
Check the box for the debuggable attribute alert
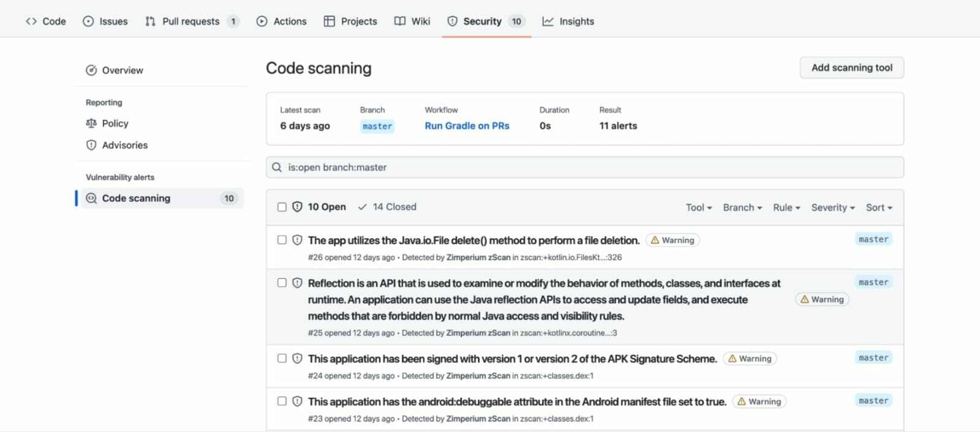282,401
